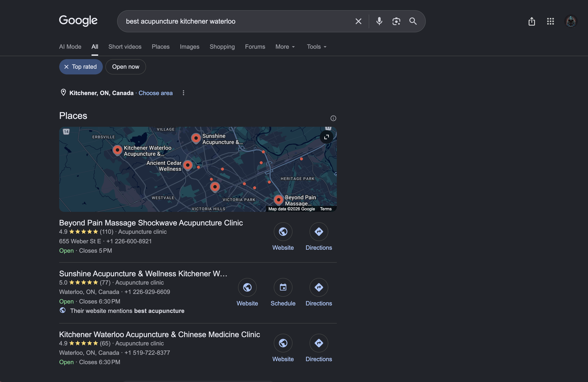Open the Tools dropdown
This screenshot has height=382, width=588.
[317, 47]
